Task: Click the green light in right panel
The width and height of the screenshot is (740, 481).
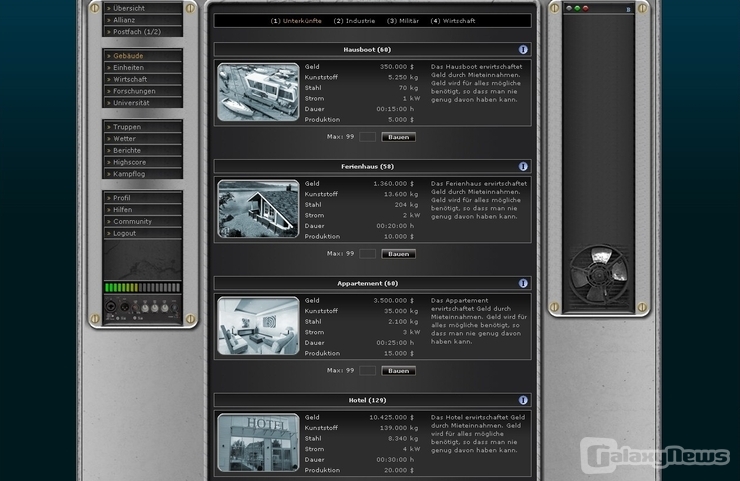Action: pos(577,8)
